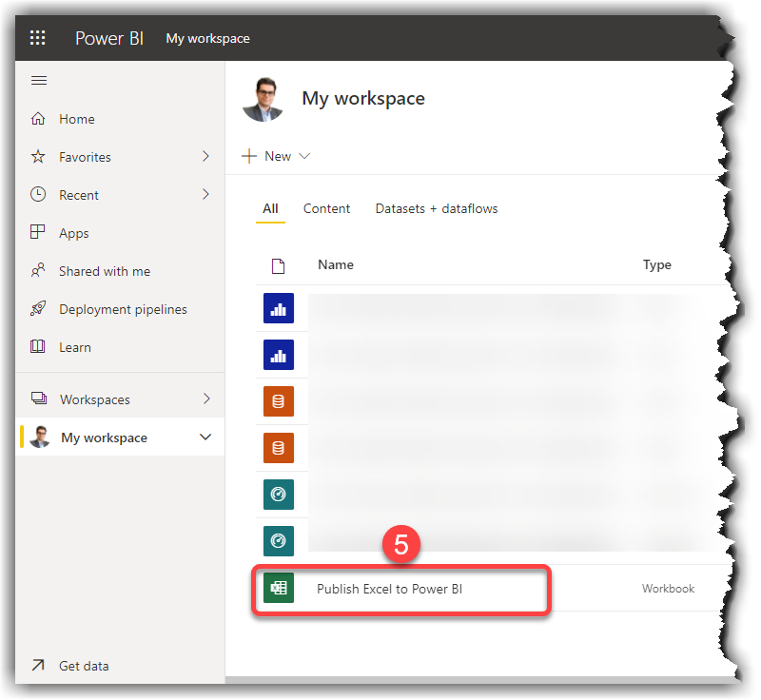Image resolution: width=761 pixels, height=700 pixels.
Task: Click the Deployment pipelines icon
Action: [40, 309]
